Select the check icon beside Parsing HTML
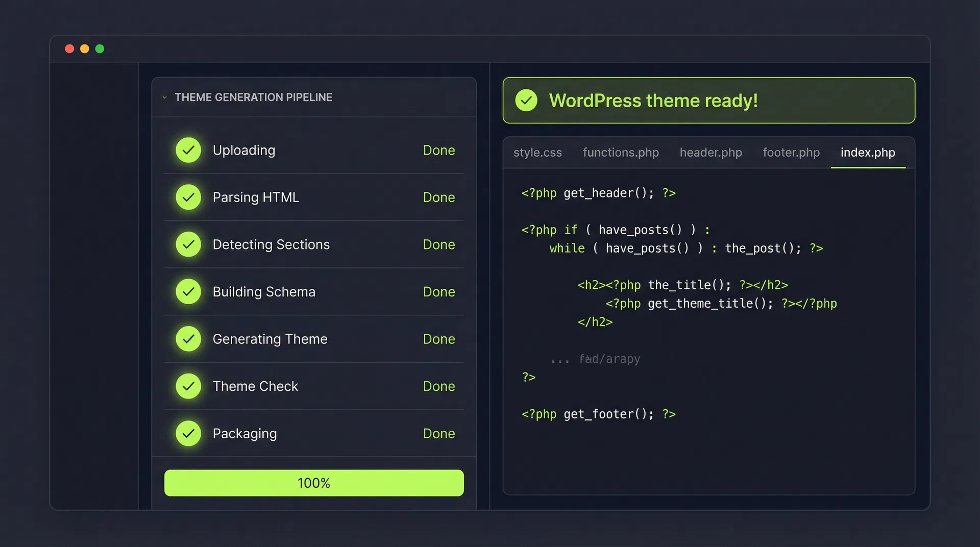This screenshot has width=980, height=547. (188, 197)
